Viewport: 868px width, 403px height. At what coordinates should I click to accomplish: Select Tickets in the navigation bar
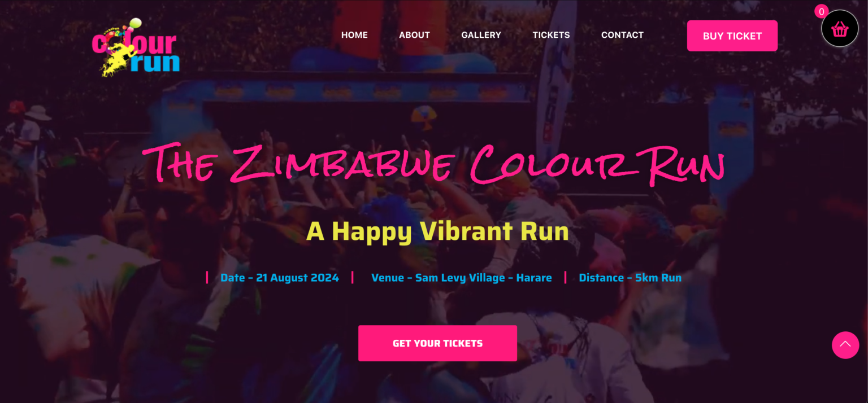pyautogui.click(x=551, y=35)
